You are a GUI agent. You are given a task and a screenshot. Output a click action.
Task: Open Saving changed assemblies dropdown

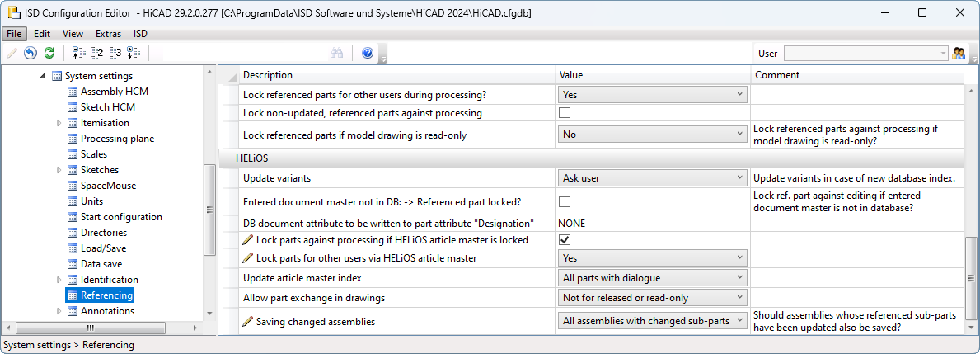[x=653, y=321]
